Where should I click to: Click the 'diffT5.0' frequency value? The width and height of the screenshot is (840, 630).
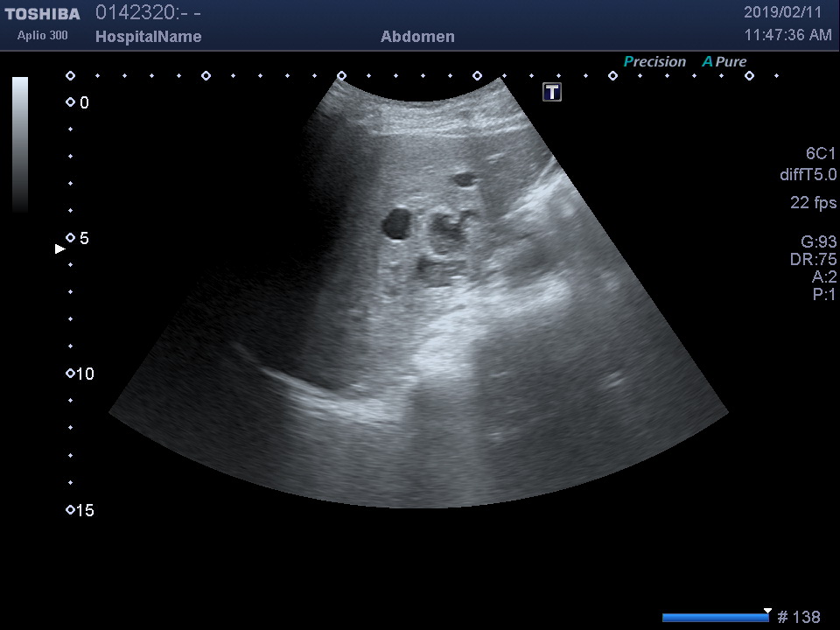[808, 175]
